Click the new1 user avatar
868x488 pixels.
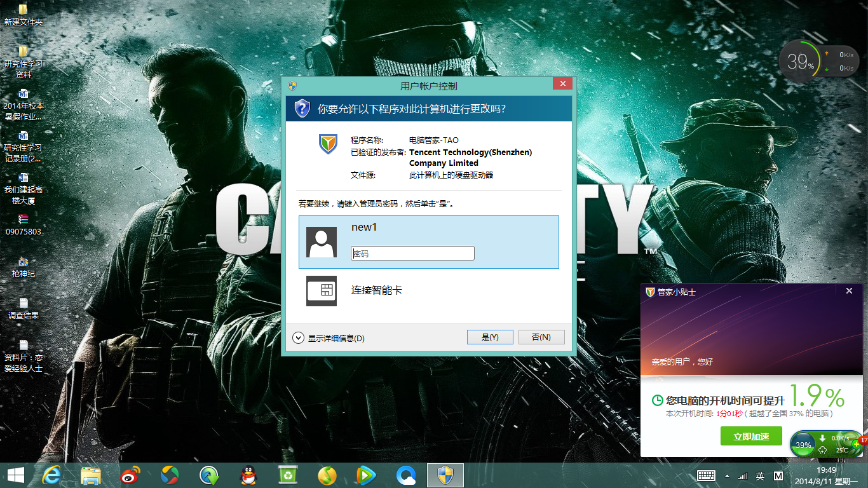click(322, 242)
